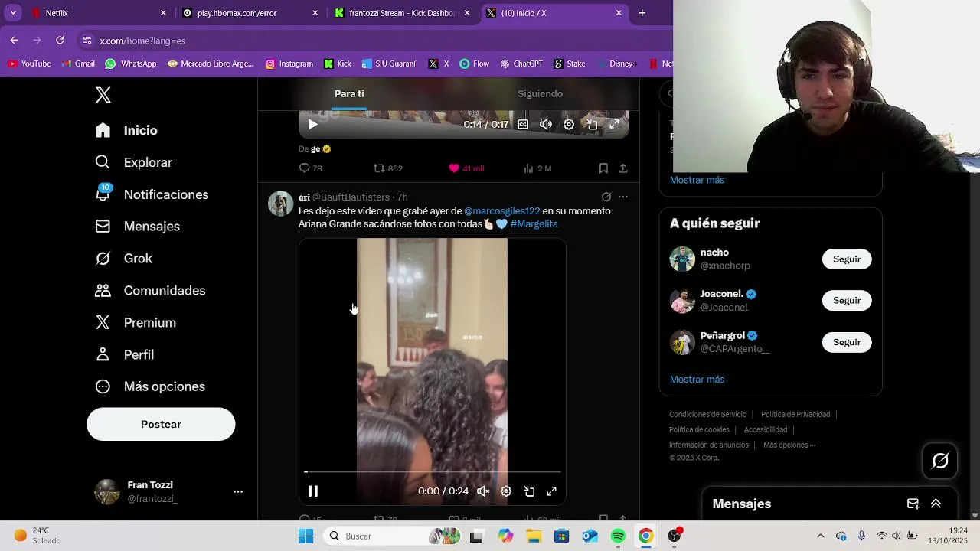The image size is (980, 551).
Task: Follow Joaconel.
Action: [847, 301]
